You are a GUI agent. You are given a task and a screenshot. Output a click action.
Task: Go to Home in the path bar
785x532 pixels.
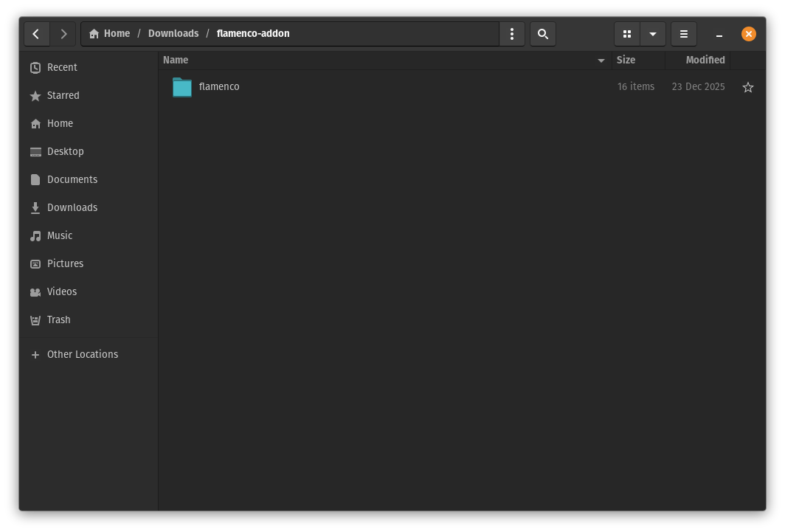pos(110,34)
